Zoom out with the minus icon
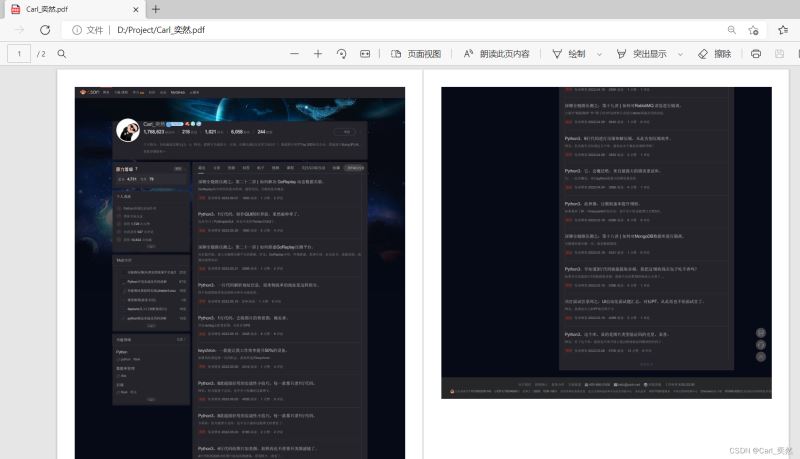 294,54
